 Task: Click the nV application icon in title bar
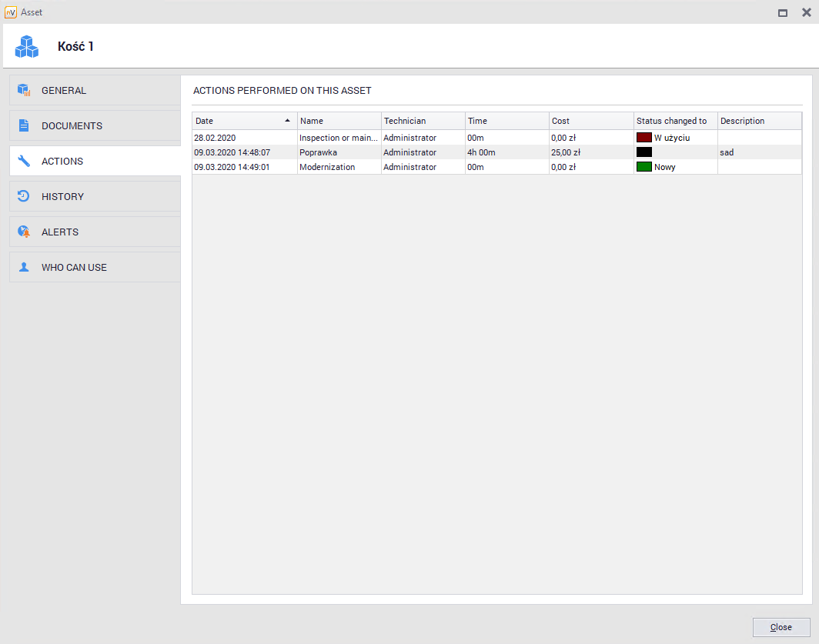10,12
